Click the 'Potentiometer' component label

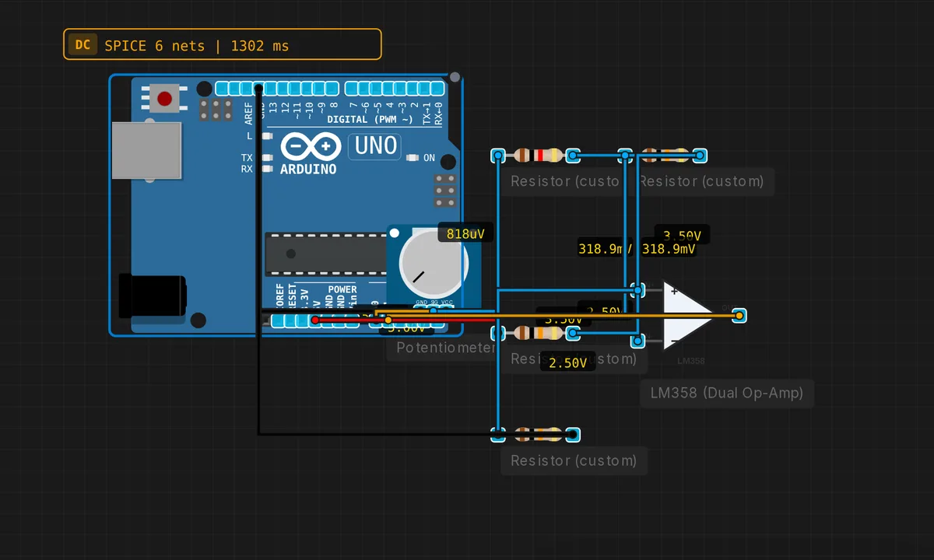pyautogui.click(x=445, y=347)
